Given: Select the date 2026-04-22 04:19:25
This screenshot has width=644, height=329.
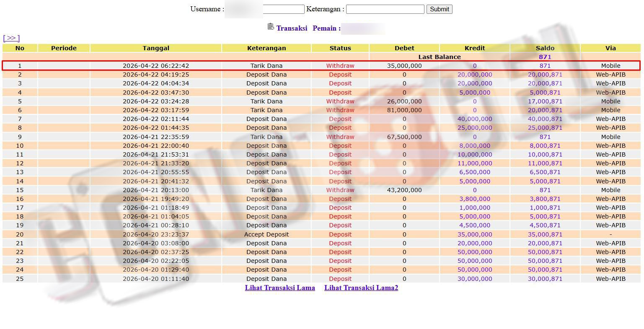Looking at the screenshot, I should click(156, 75).
